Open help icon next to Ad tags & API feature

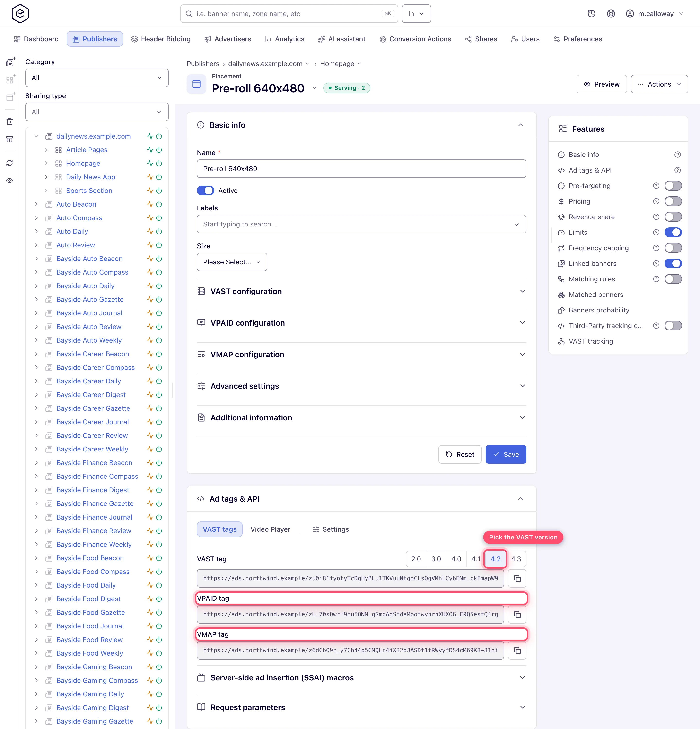[678, 170]
